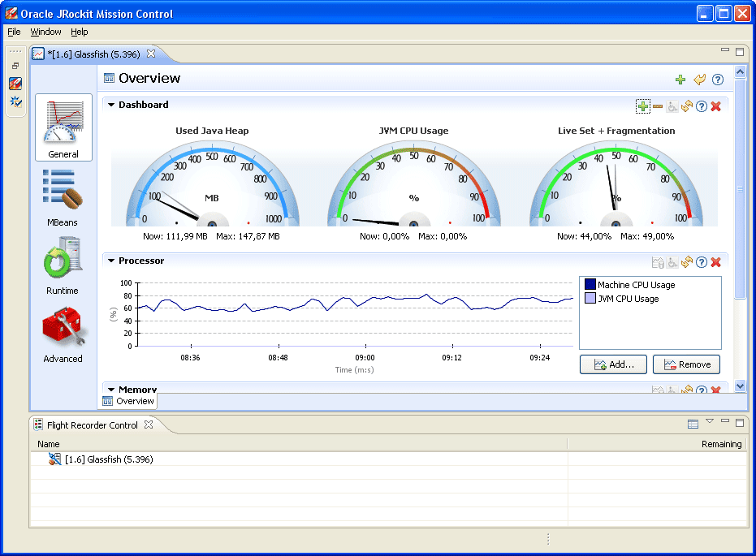Click the Max: 49,00% live set value

(x=647, y=236)
